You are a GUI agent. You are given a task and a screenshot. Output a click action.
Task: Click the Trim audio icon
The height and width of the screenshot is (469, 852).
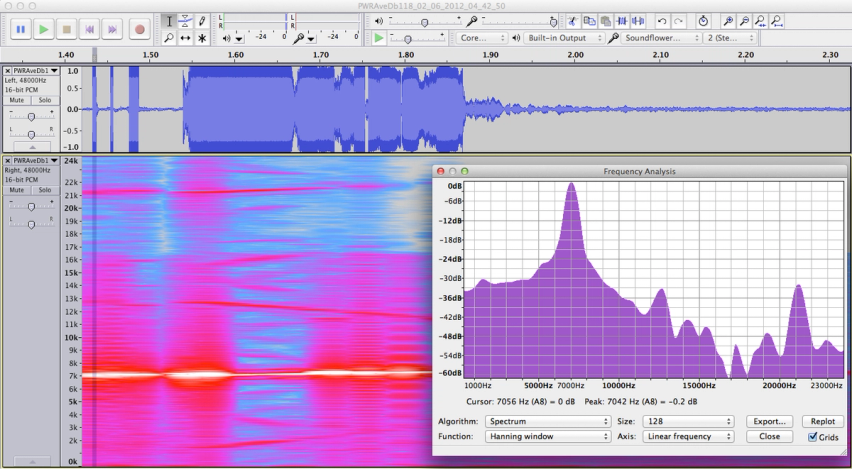622,21
